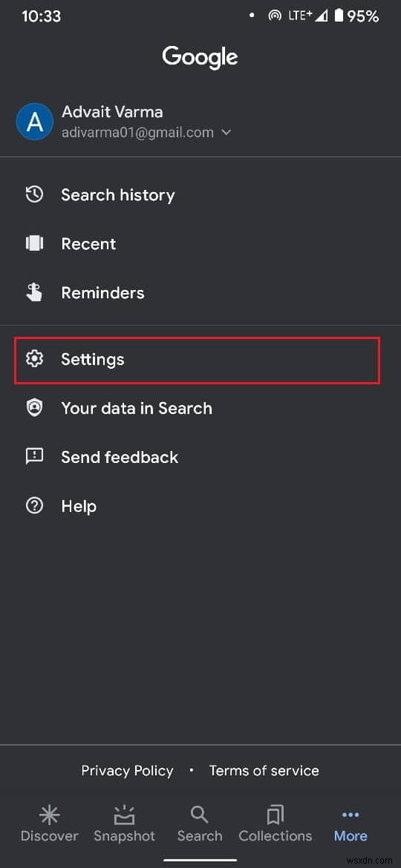The width and height of the screenshot is (401, 868).
Task: Select the More tab
Action: 351,823
